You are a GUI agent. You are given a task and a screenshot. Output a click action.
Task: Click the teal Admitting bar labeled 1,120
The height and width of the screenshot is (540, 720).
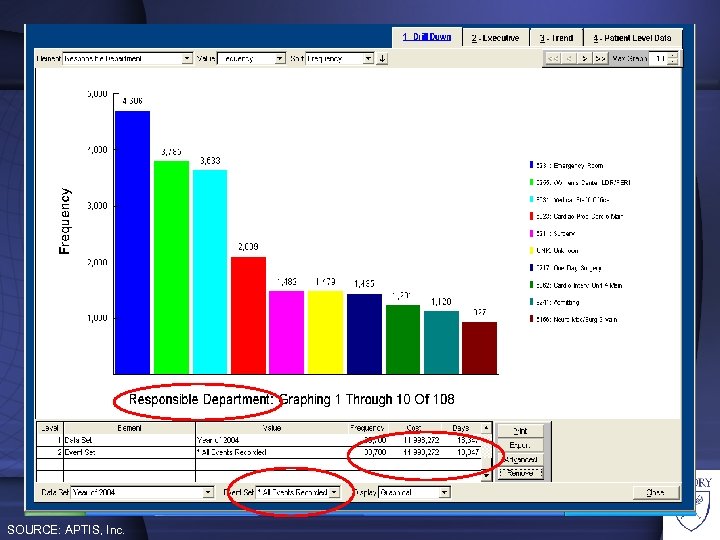pyautogui.click(x=441, y=342)
